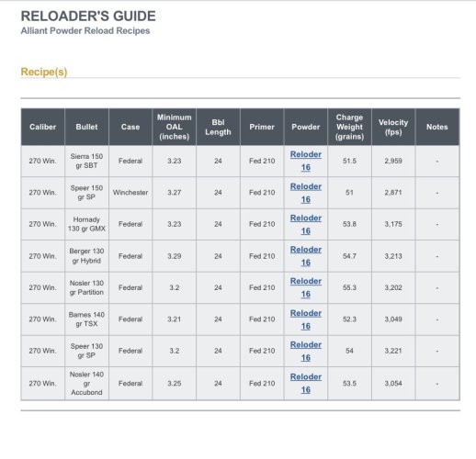This screenshot has width=476, height=459.
Task: Click the Winchester case cell
Action: [x=130, y=193]
